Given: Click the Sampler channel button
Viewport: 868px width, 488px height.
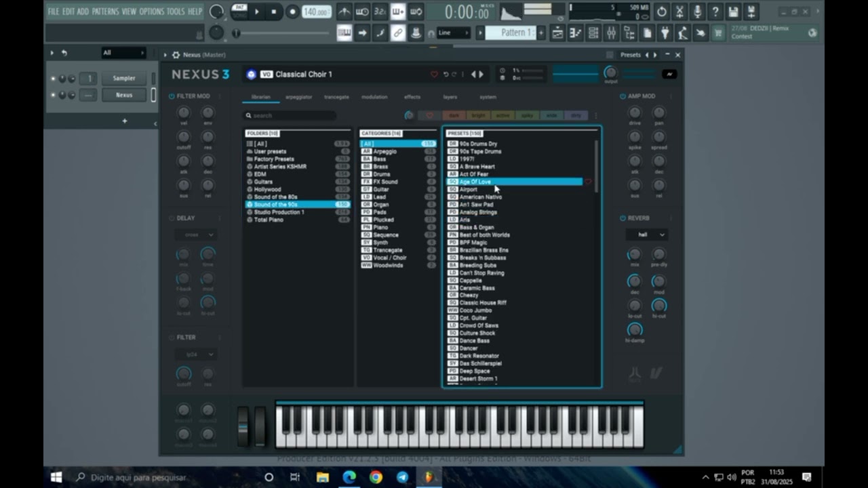Looking at the screenshot, I should [x=124, y=78].
